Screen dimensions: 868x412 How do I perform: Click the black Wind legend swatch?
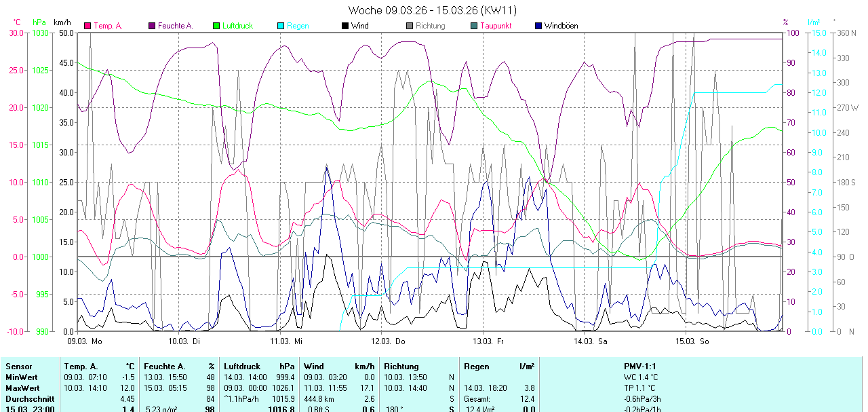tap(345, 26)
